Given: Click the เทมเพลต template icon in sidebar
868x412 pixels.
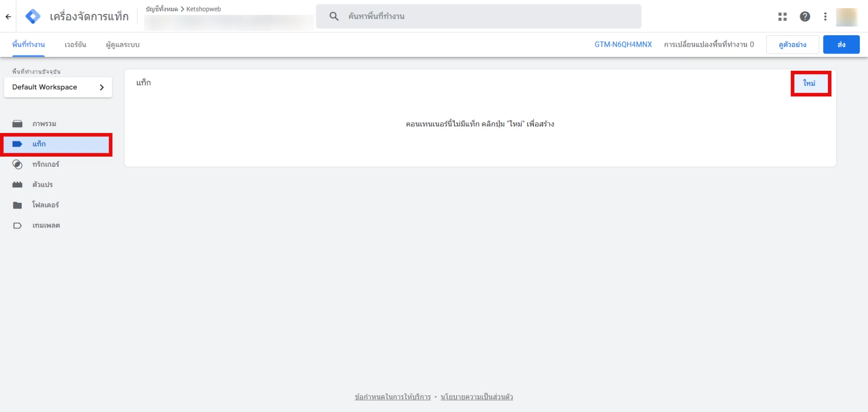Looking at the screenshot, I should coord(17,226).
